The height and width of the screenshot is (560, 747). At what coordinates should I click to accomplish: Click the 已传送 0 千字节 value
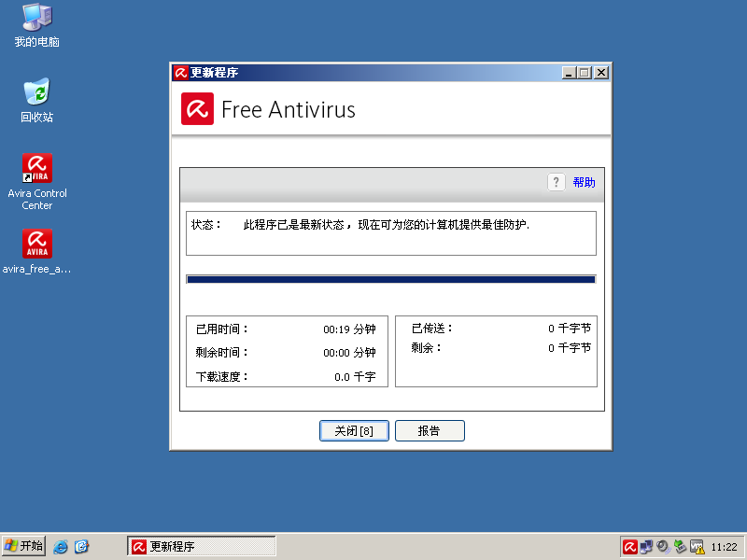[x=570, y=329]
